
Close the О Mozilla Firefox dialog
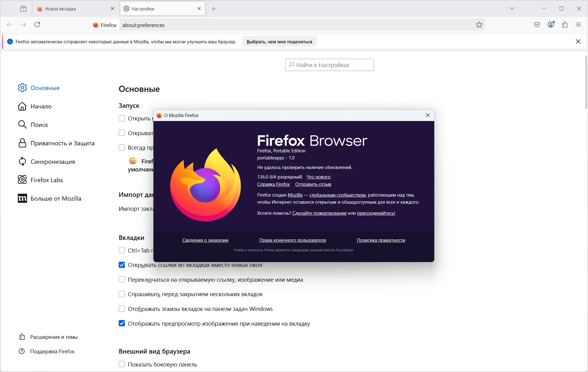[427, 115]
